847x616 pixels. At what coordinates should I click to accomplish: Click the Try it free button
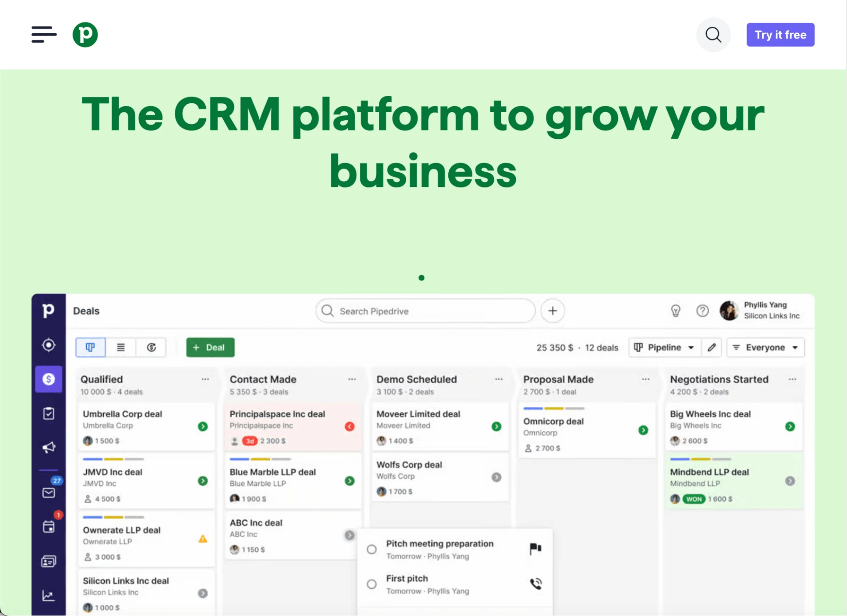coord(780,34)
